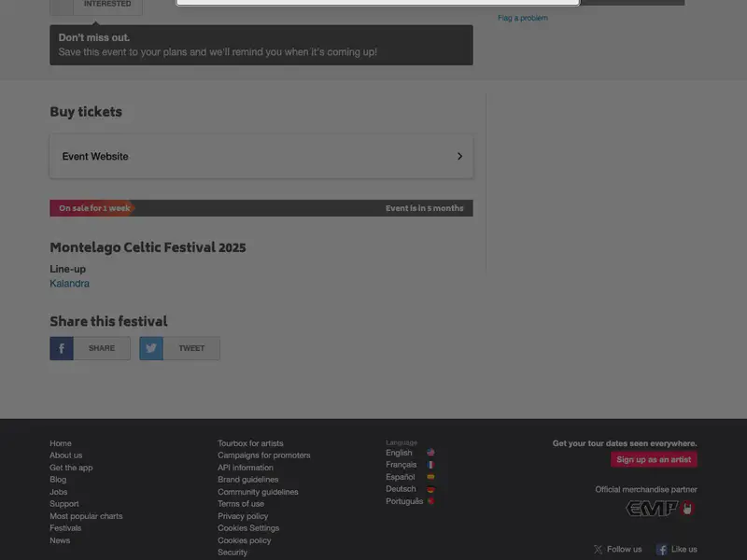Open About us footer link
Image resolution: width=747 pixels, height=560 pixels.
click(65, 455)
